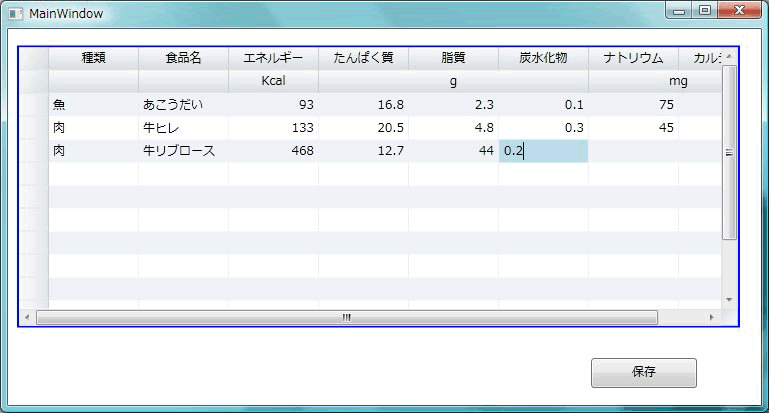Click the fat cell showing 44
Viewport: 769px width, 413px height.
pos(454,151)
